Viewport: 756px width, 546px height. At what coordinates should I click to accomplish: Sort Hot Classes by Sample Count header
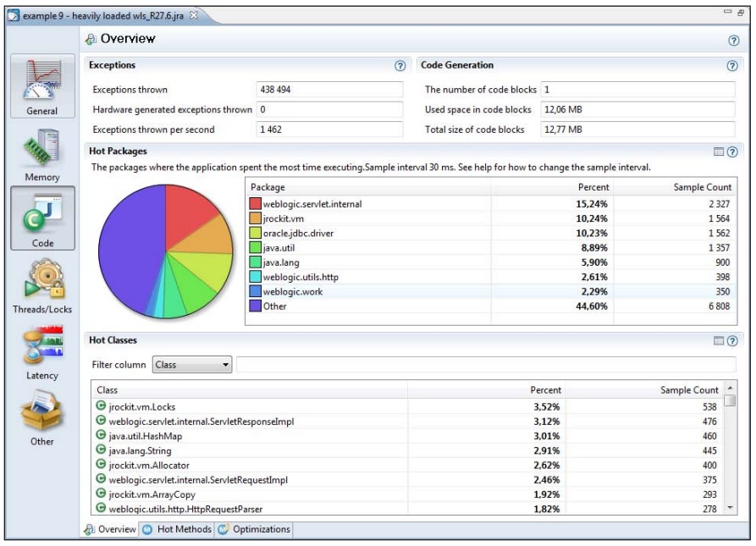(688, 390)
